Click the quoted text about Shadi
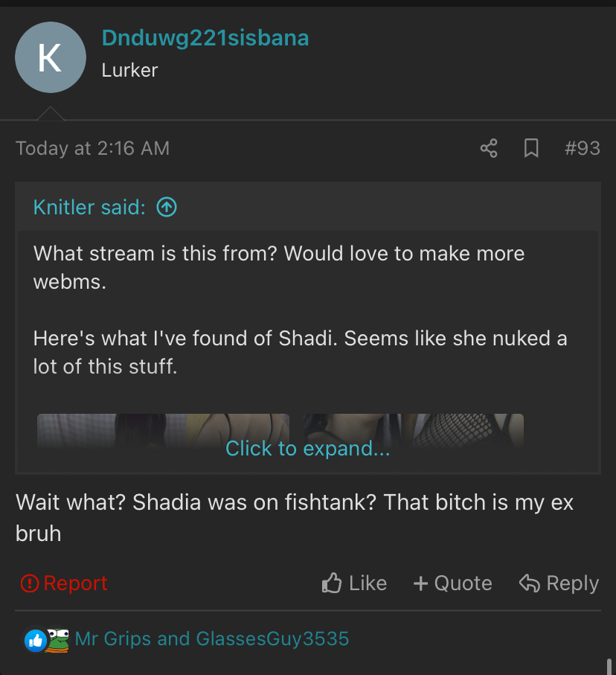This screenshot has width=616, height=675. coord(300,351)
